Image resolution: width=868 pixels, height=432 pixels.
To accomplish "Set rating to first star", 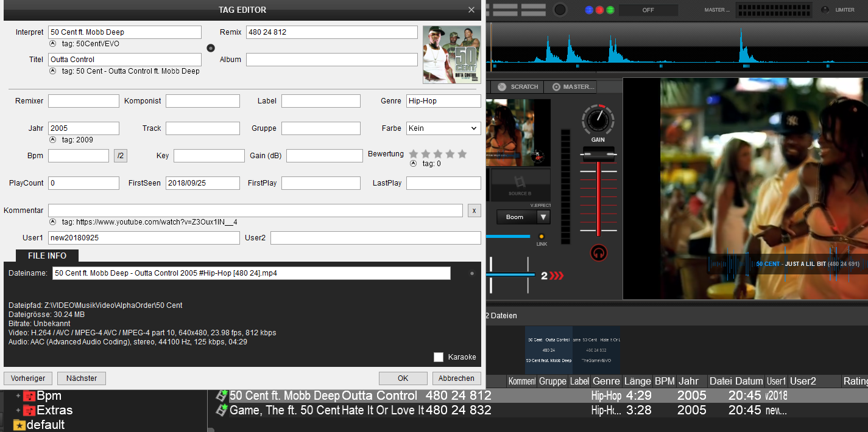I will pyautogui.click(x=414, y=154).
